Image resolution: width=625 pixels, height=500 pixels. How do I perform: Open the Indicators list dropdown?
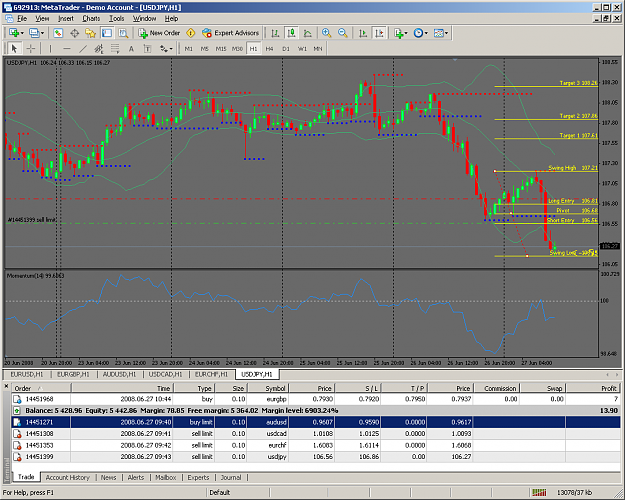(401, 33)
